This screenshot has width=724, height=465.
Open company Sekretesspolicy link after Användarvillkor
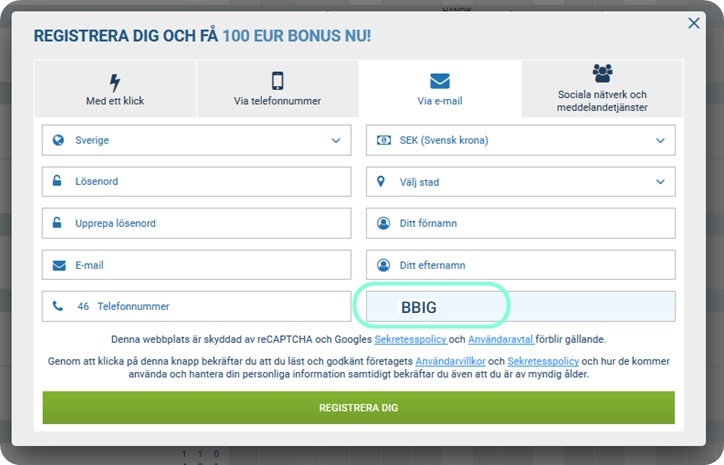tap(543, 361)
